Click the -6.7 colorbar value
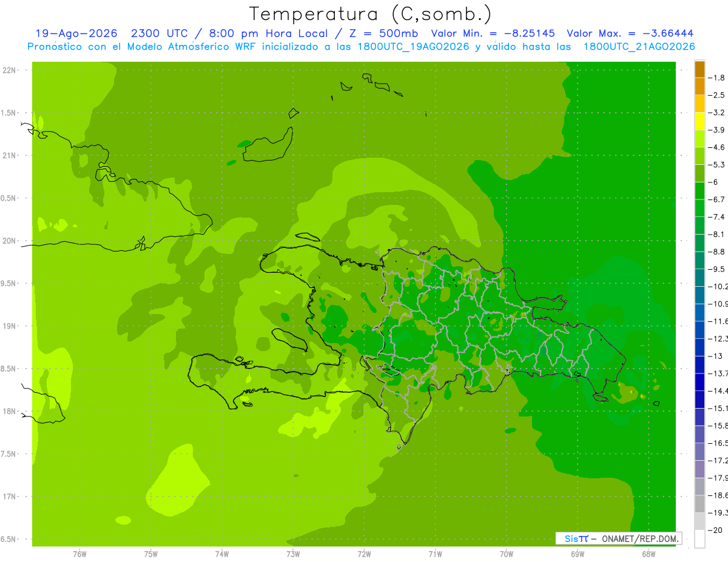The image size is (728, 562). point(716,199)
